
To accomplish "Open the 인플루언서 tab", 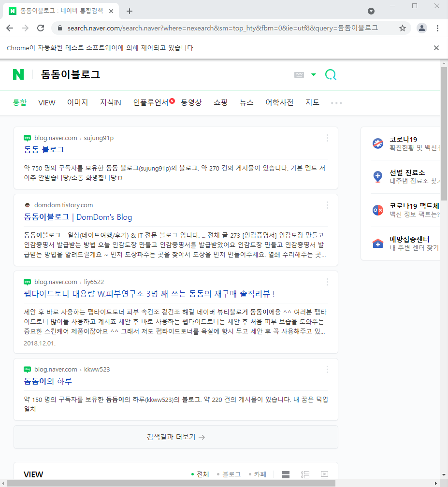I will pyautogui.click(x=151, y=102).
